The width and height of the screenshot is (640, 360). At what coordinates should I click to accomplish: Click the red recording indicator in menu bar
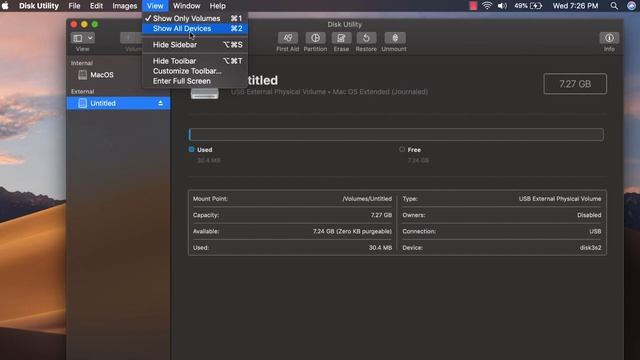pyautogui.click(x=473, y=6)
